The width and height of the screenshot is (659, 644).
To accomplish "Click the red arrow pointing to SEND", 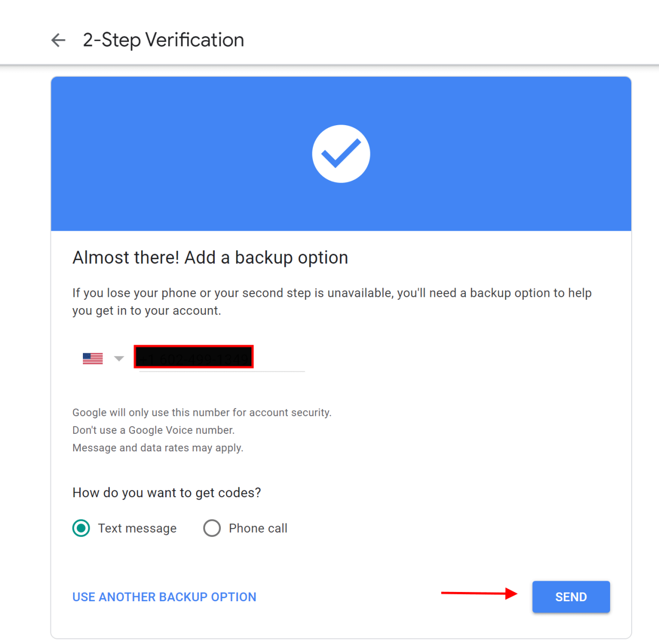I will 479,594.
